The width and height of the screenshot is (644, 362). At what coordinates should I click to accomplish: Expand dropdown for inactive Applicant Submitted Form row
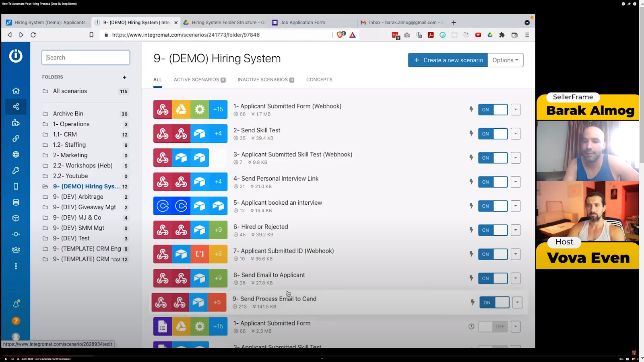tap(516, 327)
